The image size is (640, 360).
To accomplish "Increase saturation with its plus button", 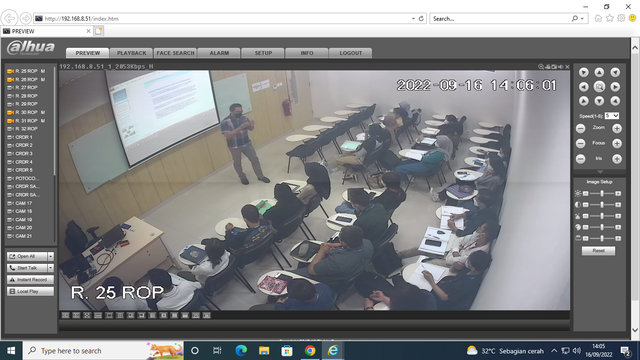I will coord(618,216).
